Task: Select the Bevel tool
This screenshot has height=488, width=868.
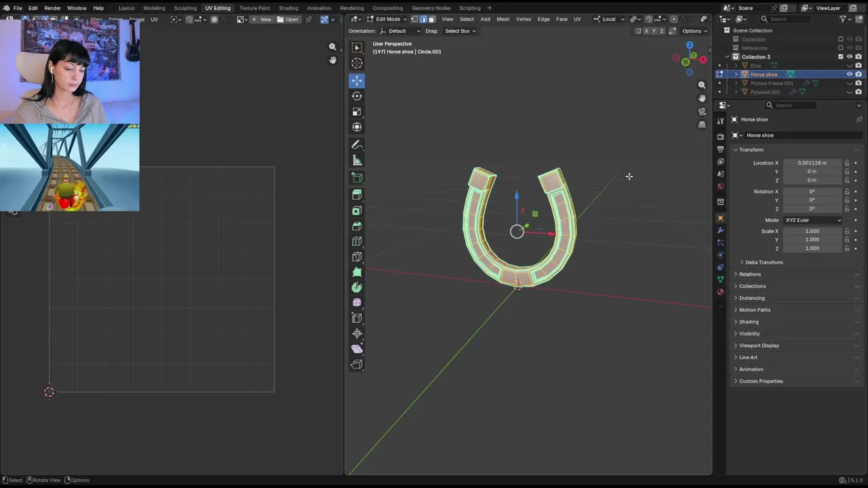Action: pos(357,226)
